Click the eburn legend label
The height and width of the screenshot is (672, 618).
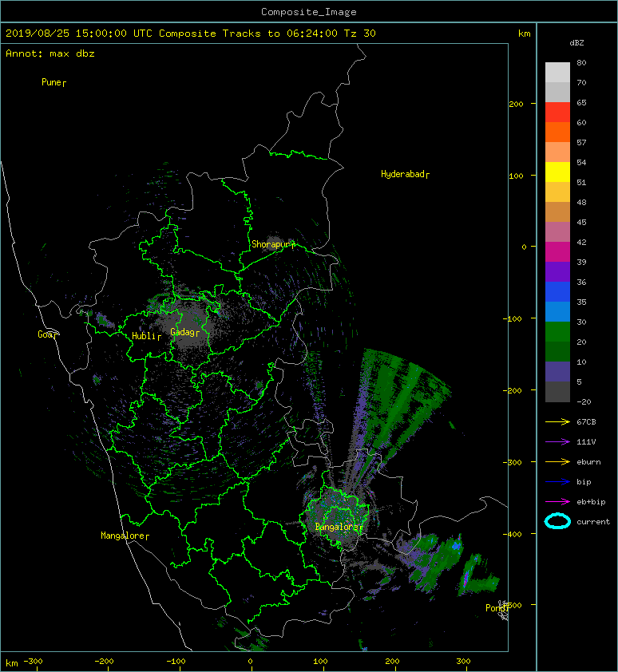pyautogui.click(x=588, y=462)
